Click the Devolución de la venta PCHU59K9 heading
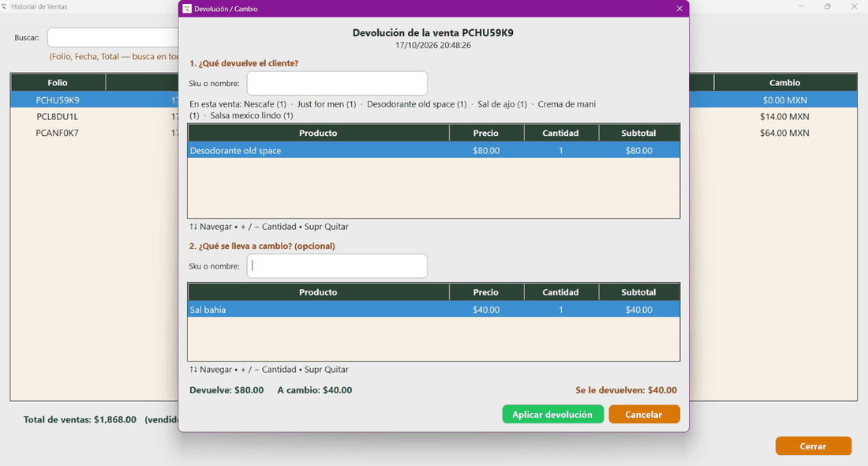This screenshot has width=868, height=466. (433, 32)
